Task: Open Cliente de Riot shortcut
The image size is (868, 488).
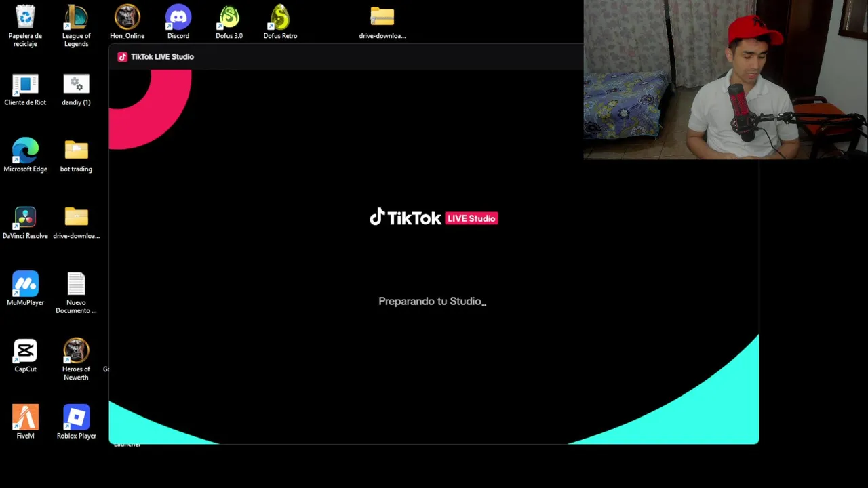Action: (25, 89)
